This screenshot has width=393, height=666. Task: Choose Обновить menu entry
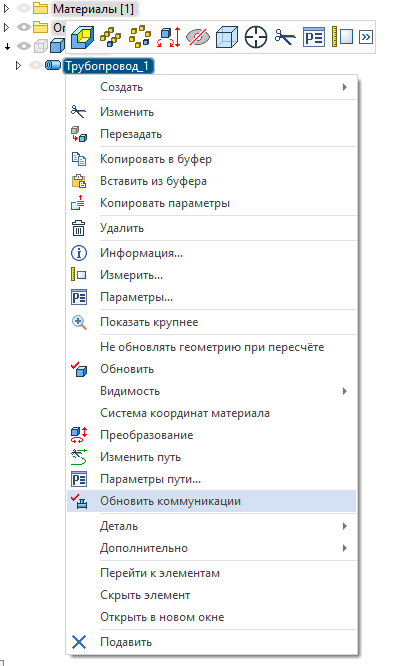(212, 370)
